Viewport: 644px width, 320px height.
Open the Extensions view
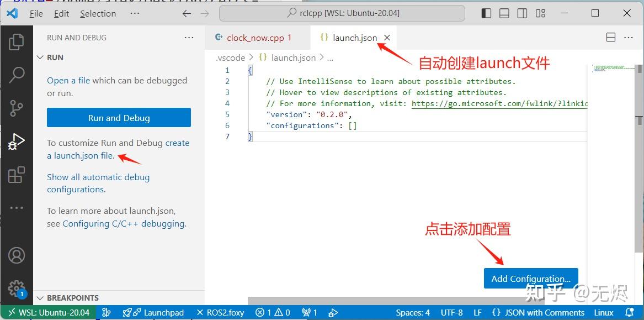point(17,175)
